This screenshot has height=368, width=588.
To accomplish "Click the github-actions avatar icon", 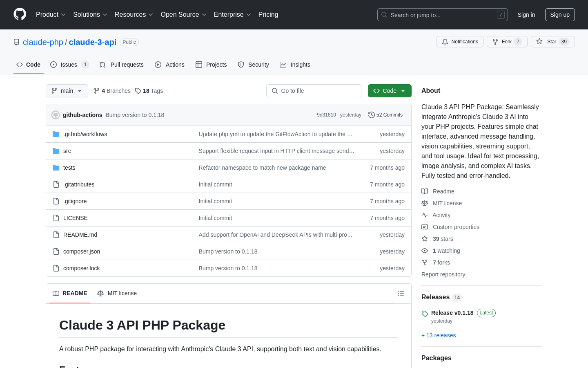I will pyautogui.click(x=56, y=115).
